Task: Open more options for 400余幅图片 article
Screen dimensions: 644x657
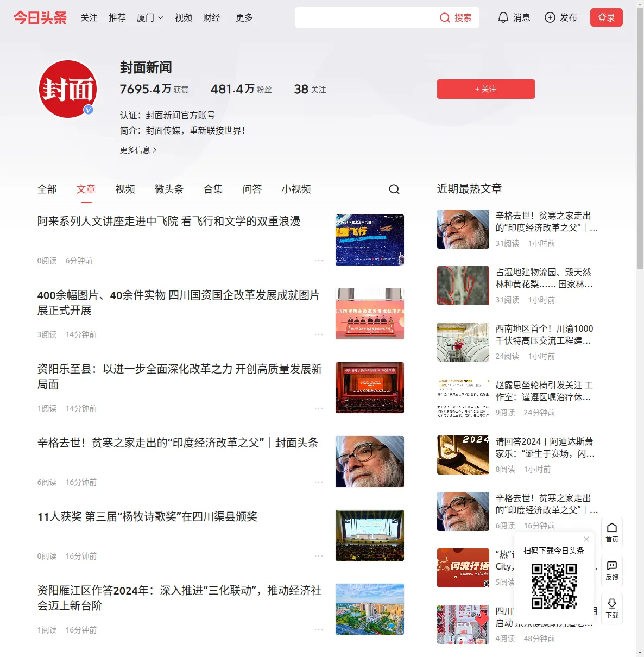Action: pyautogui.click(x=319, y=334)
